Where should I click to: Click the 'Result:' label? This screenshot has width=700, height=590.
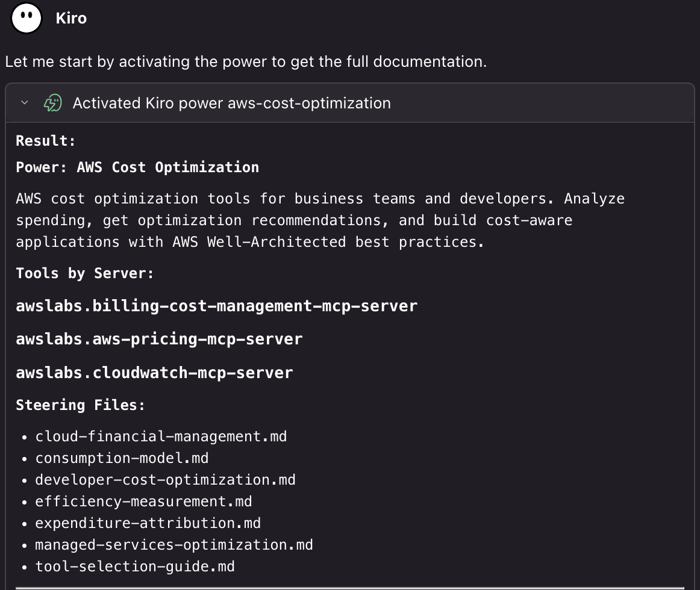46,141
